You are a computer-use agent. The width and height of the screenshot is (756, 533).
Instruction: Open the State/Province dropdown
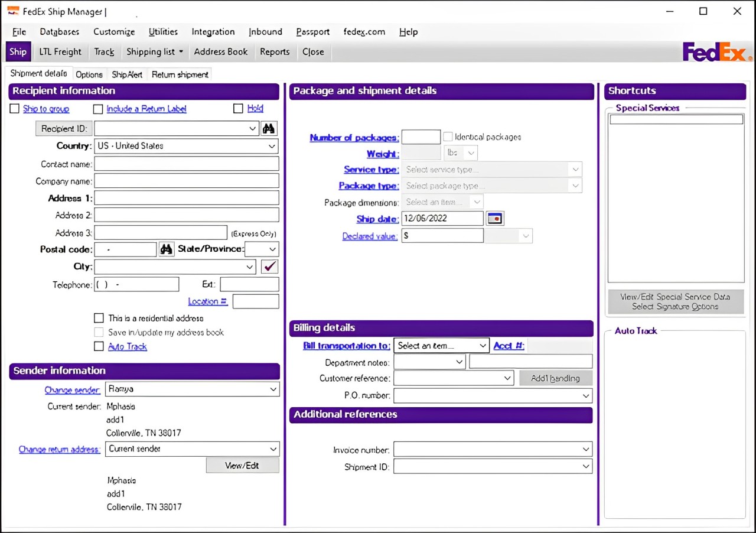[272, 249]
